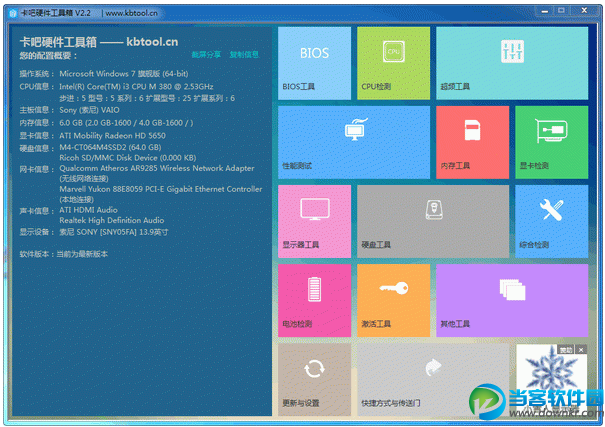
Task: Click the 截屏分享 screenshot share link
Action: pyautogui.click(x=206, y=55)
